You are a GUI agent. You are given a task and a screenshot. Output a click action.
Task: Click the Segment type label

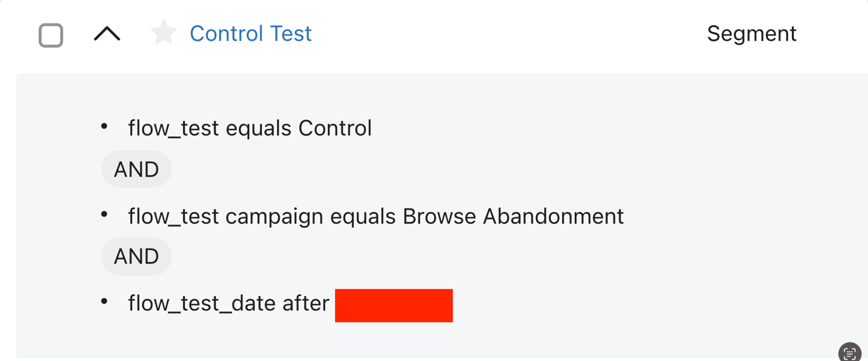coord(751,33)
